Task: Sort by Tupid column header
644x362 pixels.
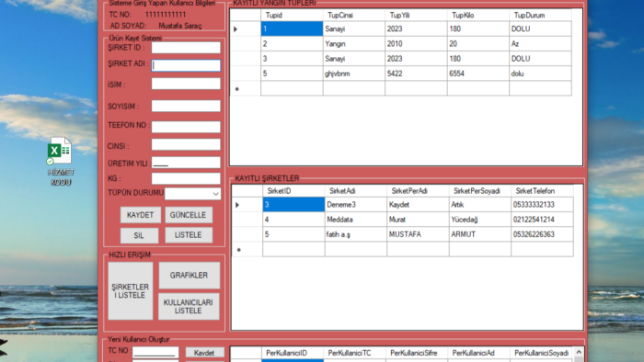Action: (x=292, y=16)
